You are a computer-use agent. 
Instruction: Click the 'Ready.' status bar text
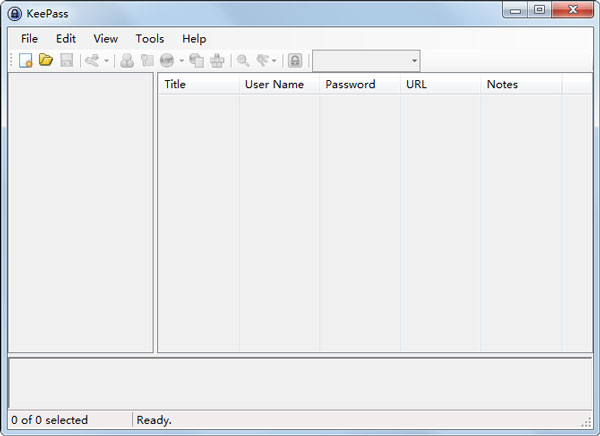click(x=154, y=420)
